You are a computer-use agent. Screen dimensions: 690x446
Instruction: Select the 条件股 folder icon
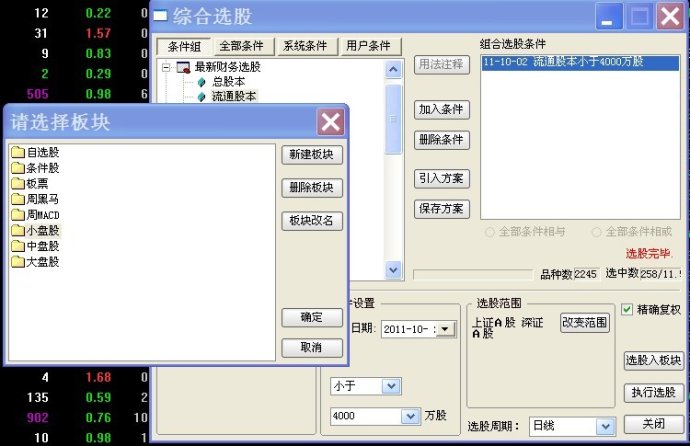click(x=18, y=168)
